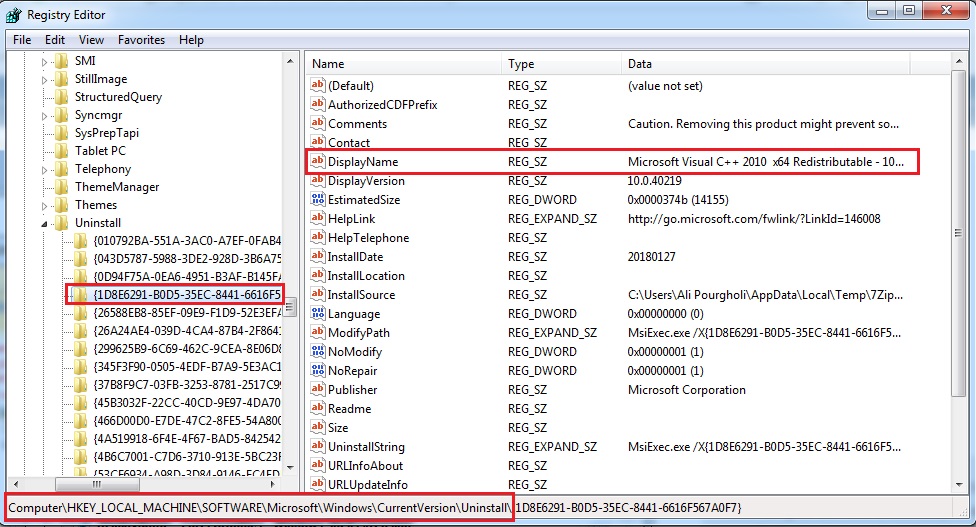
Task: Open the Favorites menu
Action: (x=141, y=40)
